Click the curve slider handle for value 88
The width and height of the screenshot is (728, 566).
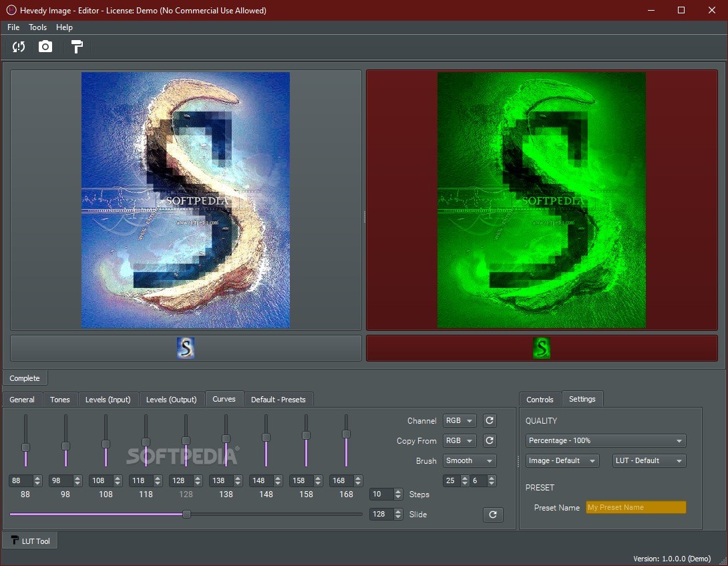pos(25,447)
